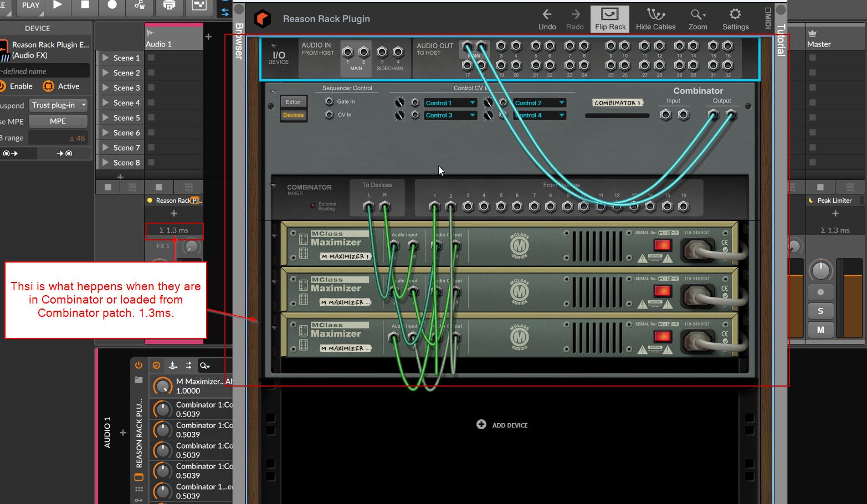Switch Combinator to Editor view
Image resolution: width=867 pixels, height=504 pixels.
pos(293,102)
